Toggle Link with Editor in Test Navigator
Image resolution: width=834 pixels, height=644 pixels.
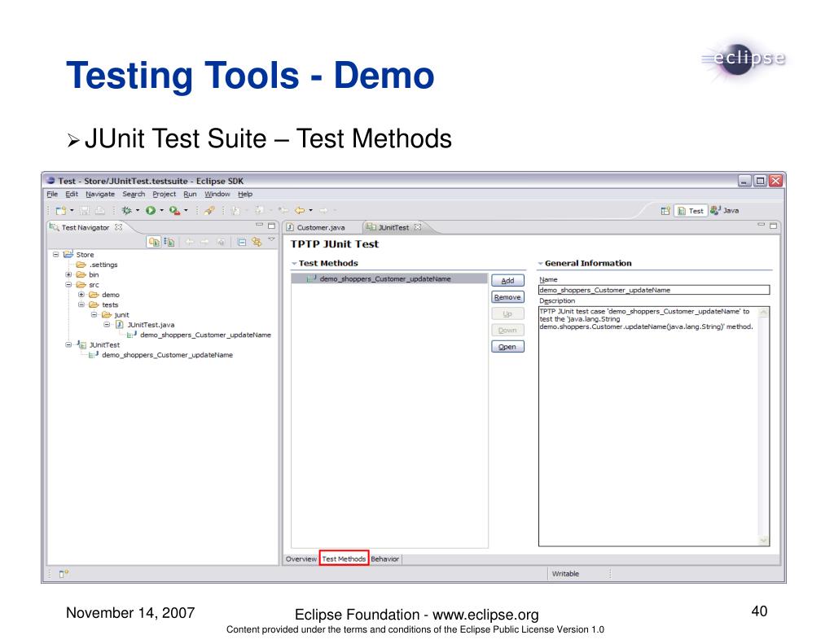click(x=257, y=242)
